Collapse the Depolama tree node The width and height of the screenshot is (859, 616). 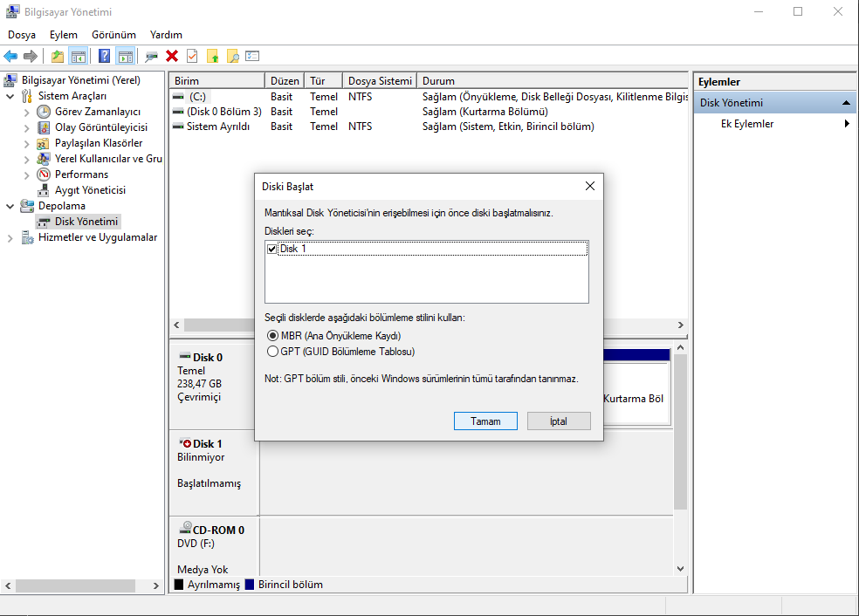[x=10, y=206]
